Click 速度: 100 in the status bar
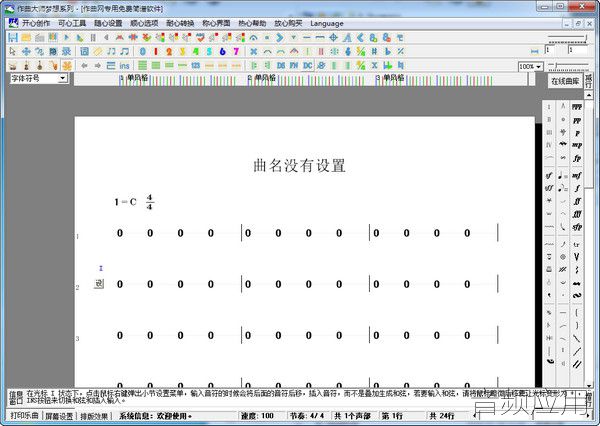The width and height of the screenshot is (600, 426). [257, 416]
